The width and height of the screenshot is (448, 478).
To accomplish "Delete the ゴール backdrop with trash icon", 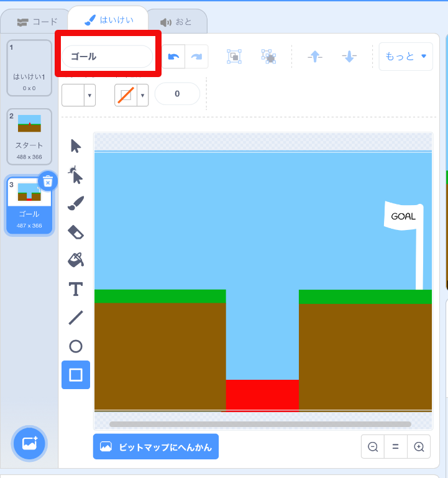I will pos(48,182).
